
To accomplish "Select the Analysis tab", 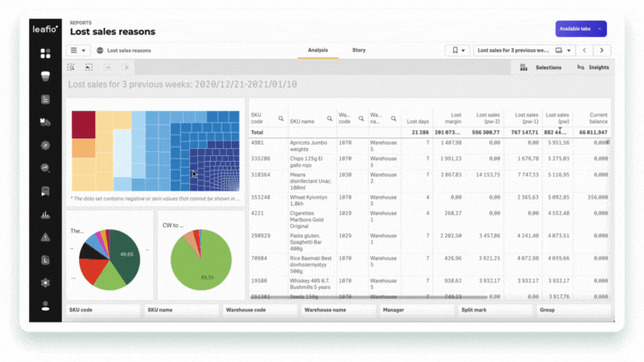I will pos(318,50).
